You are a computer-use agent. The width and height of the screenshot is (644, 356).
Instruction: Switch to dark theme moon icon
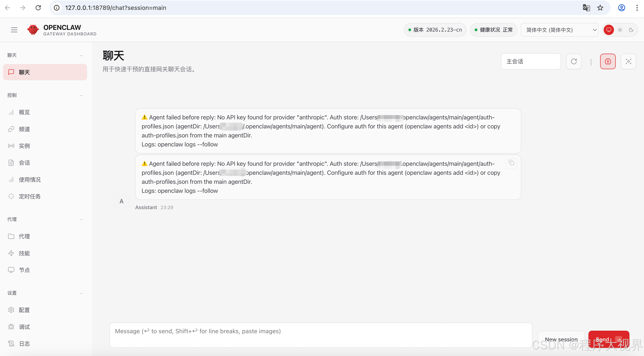click(x=631, y=30)
